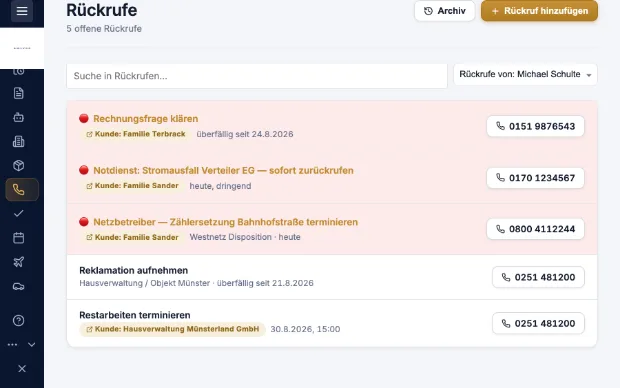Image resolution: width=620 pixels, height=388 pixels.
Task: Click text Westnetz Disposition · heute
Action: pos(245,237)
